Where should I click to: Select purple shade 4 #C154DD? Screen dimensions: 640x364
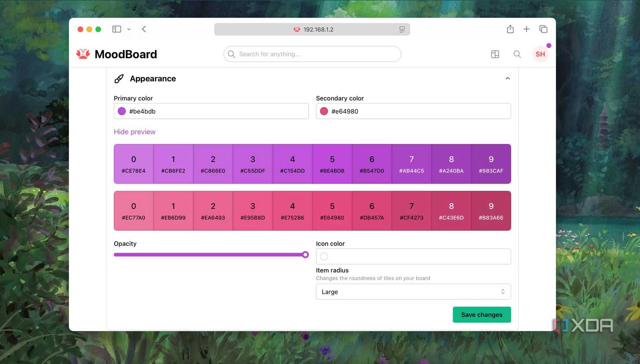(x=292, y=164)
